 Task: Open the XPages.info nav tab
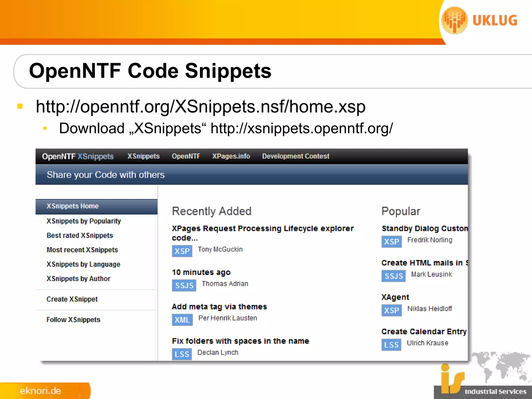click(x=231, y=156)
